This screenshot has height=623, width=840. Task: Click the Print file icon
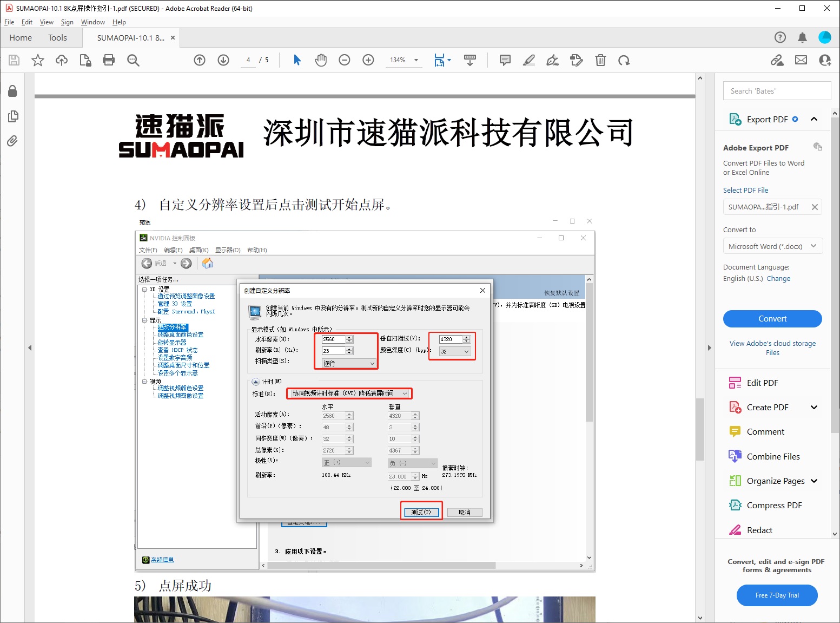click(109, 60)
